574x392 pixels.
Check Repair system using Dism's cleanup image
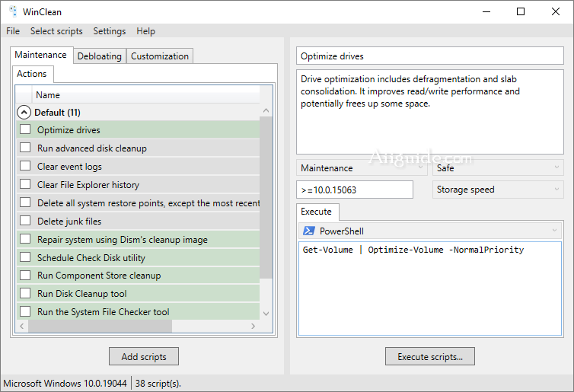25,239
